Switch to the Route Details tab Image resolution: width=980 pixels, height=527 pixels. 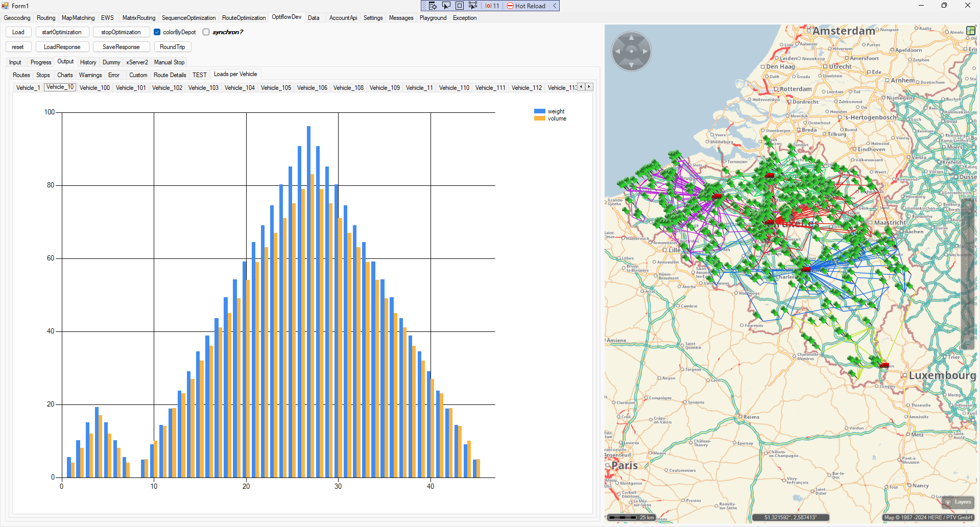pos(170,75)
